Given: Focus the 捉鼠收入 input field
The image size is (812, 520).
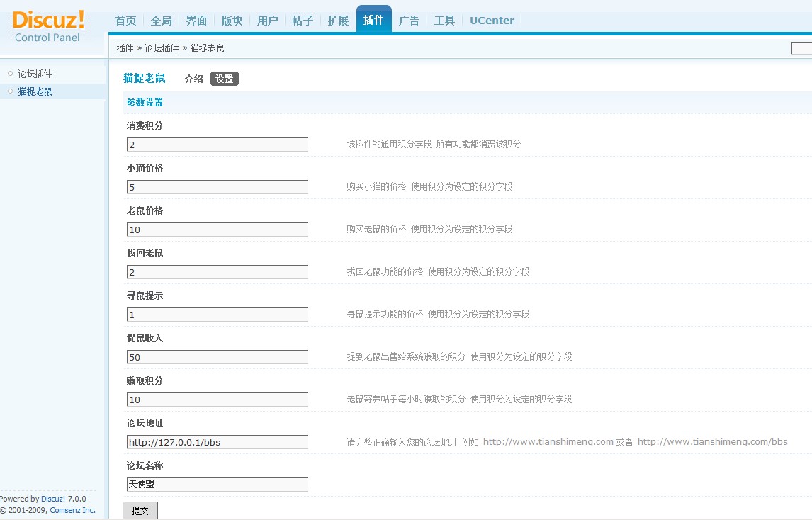Looking at the screenshot, I should pos(217,357).
